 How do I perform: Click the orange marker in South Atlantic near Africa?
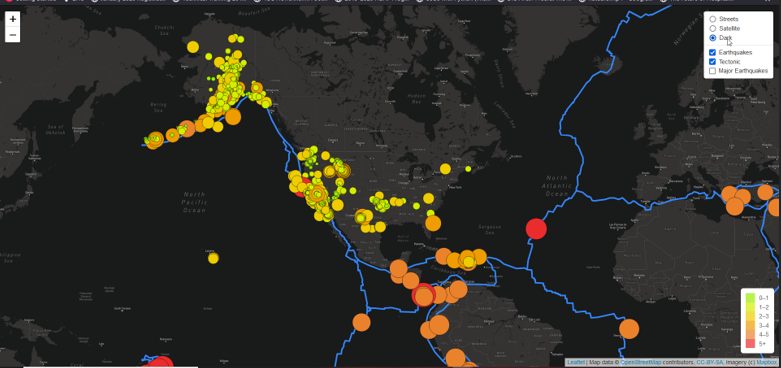[629, 329]
